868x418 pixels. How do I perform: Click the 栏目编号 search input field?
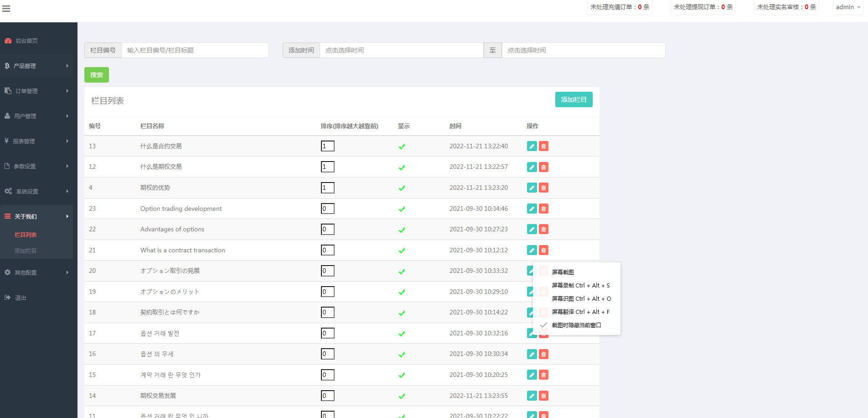tap(195, 50)
